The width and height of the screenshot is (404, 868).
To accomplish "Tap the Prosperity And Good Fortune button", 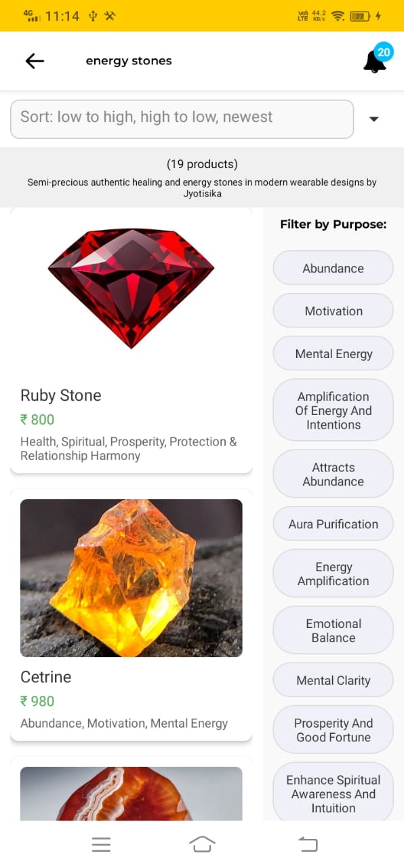I will [333, 730].
